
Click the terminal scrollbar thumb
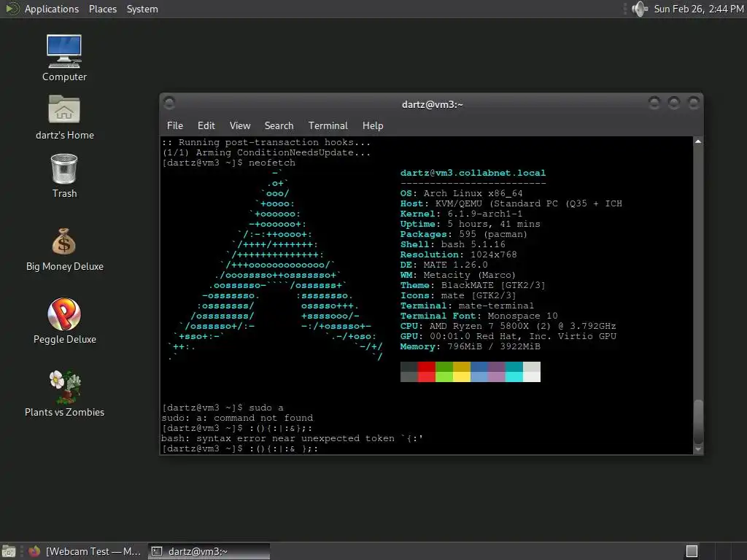(698, 421)
